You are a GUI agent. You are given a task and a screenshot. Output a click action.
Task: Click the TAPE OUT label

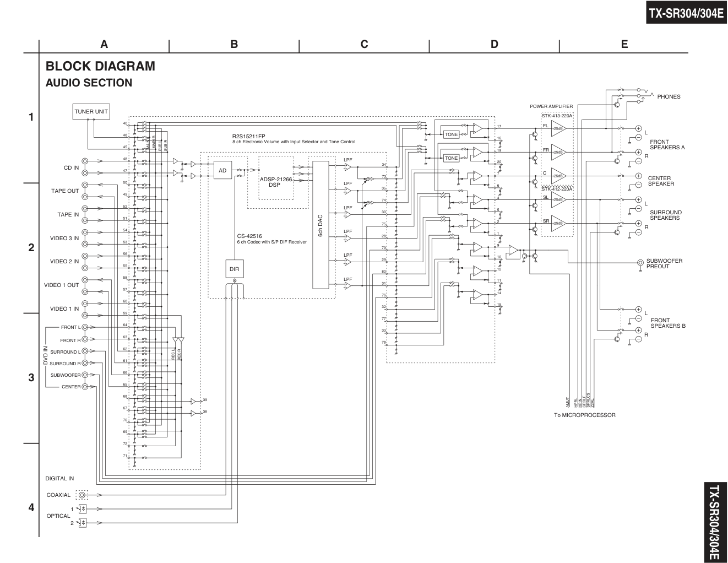click(66, 191)
